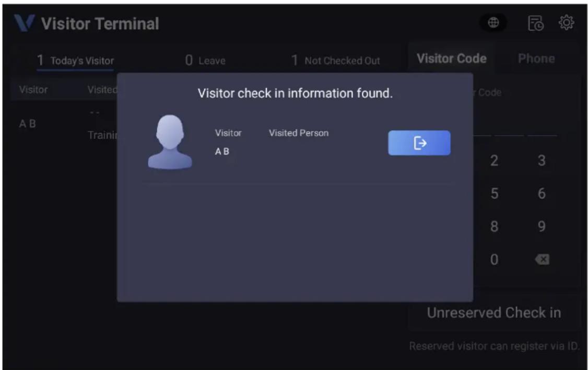Viewport: 588px width, 370px height.
Task: Click the visitor avatar in the dialog
Action: pyautogui.click(x=170, y=142)
